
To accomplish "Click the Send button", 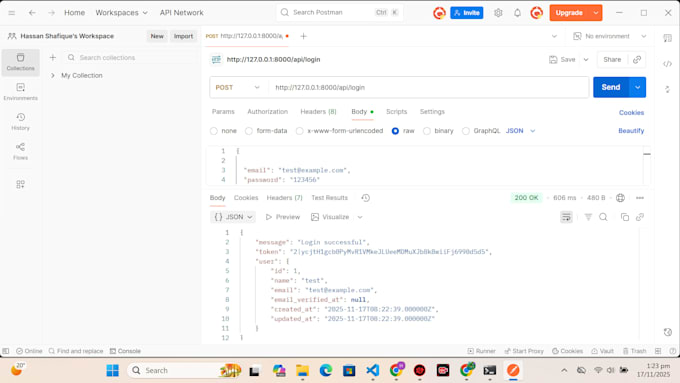I will [x=611, y=87].
